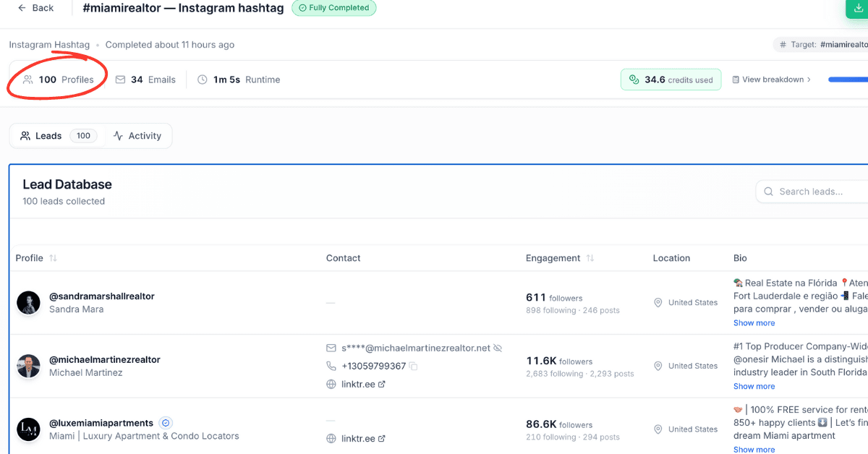Image resolution: width=868 pixels, height=454 pixels.
Task: Click the verified badge on @luxemiamiapartments
Action: (x=165, y=423)
